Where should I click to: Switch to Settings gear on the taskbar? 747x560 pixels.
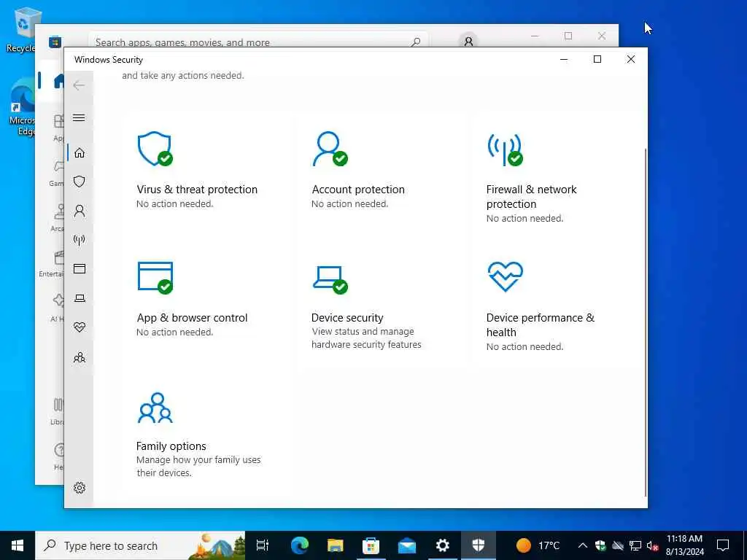click(x=443, y=545)
